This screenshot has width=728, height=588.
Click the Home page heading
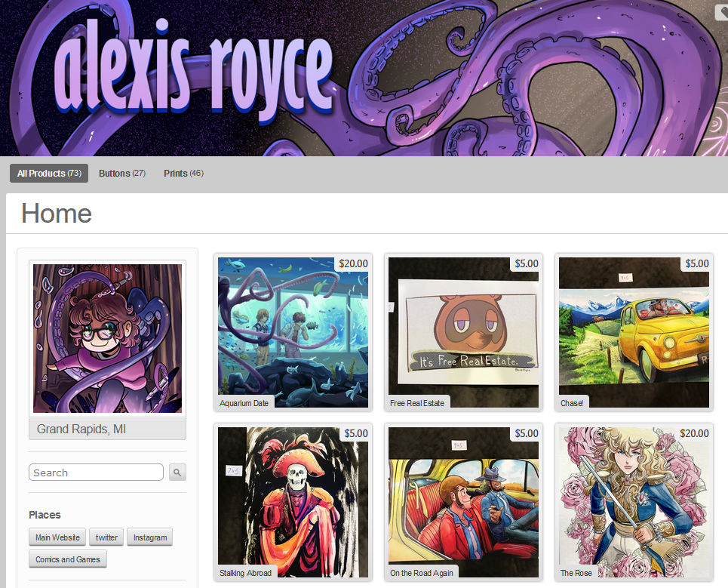coord(57,214)
